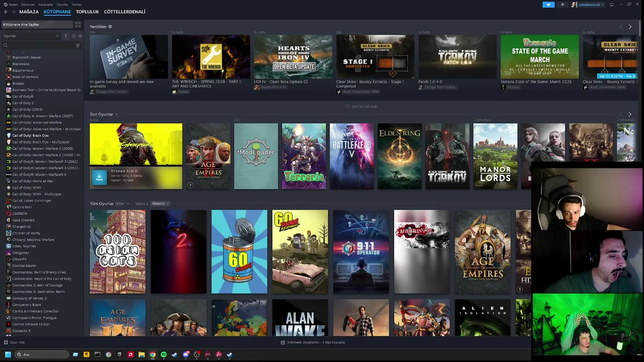Click the Oyun Ekle plus icon
The image size is (644, 362).
6,342
